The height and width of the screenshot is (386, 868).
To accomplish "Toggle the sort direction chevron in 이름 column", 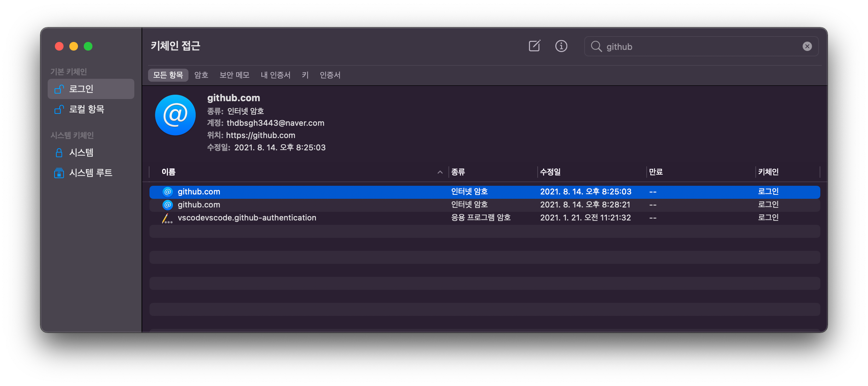I will (440, 172).
